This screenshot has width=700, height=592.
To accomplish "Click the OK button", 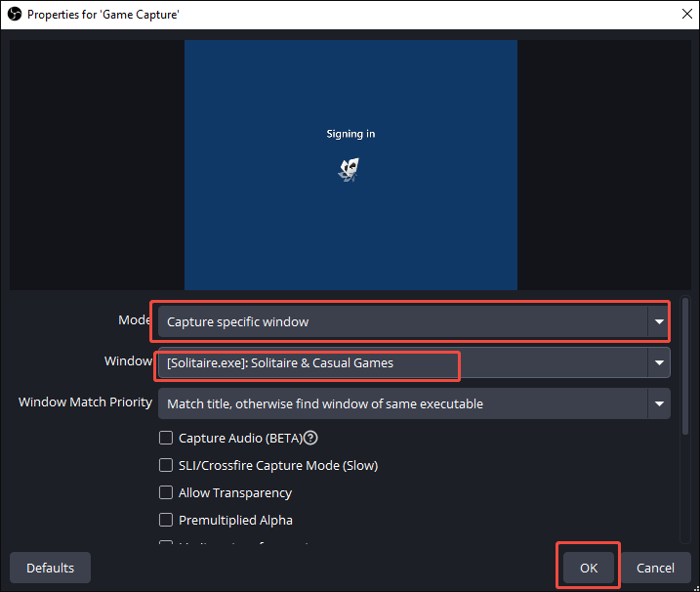I will pos(589,568).
